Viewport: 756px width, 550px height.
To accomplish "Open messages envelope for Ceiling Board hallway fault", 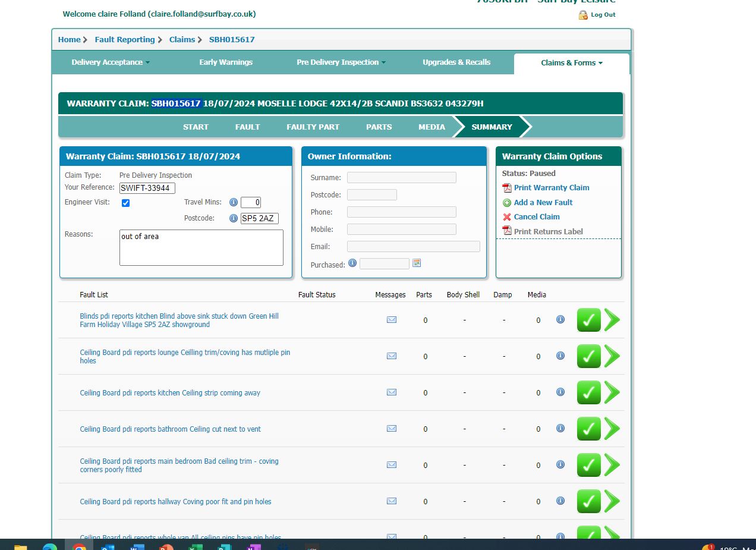I will [392, 501].
